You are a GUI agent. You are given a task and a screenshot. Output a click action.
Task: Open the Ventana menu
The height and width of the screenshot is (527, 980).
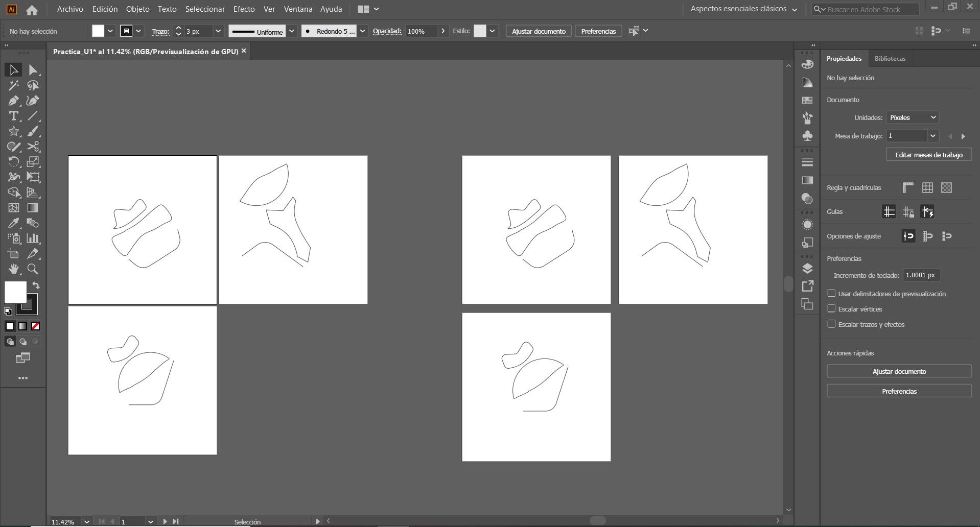(x=298, y=9)
